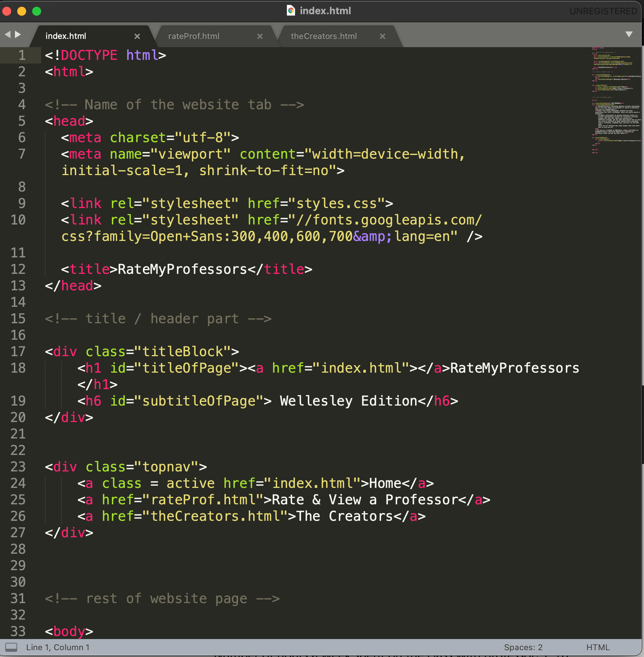Click the "subtitleOfPage" id value
The height and width of the screenshot is (657, 644).
click(x=203, y=401)
